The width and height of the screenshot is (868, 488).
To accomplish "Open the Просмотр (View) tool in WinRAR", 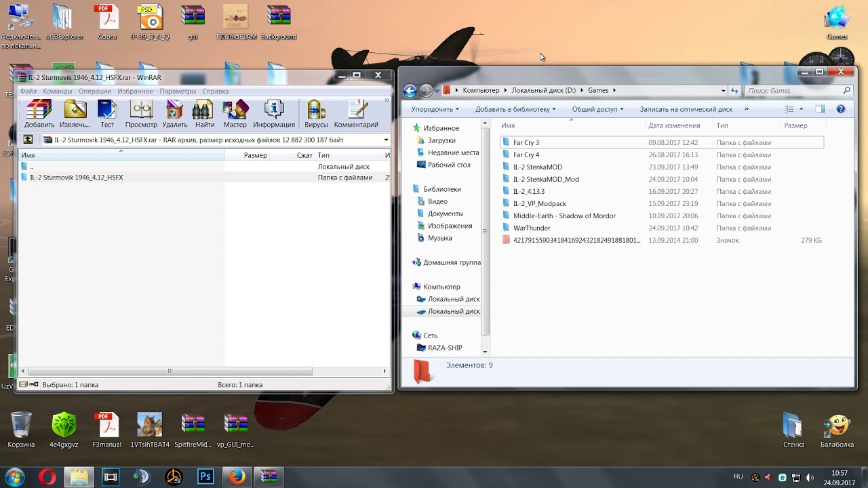I will [x=141, y=113].
